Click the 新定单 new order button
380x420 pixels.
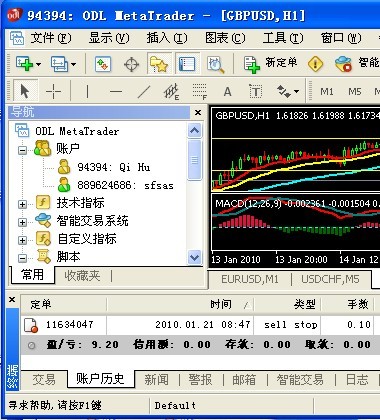[x=270, y=63]
